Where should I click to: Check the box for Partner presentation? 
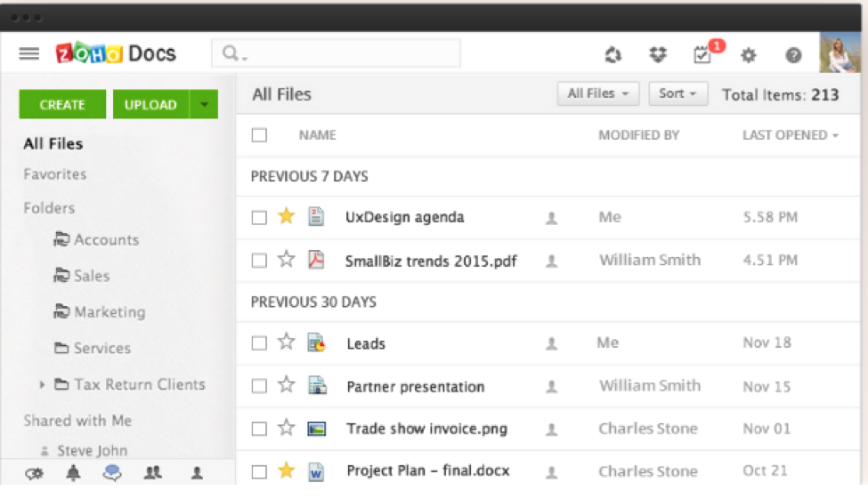coord(259,386)
